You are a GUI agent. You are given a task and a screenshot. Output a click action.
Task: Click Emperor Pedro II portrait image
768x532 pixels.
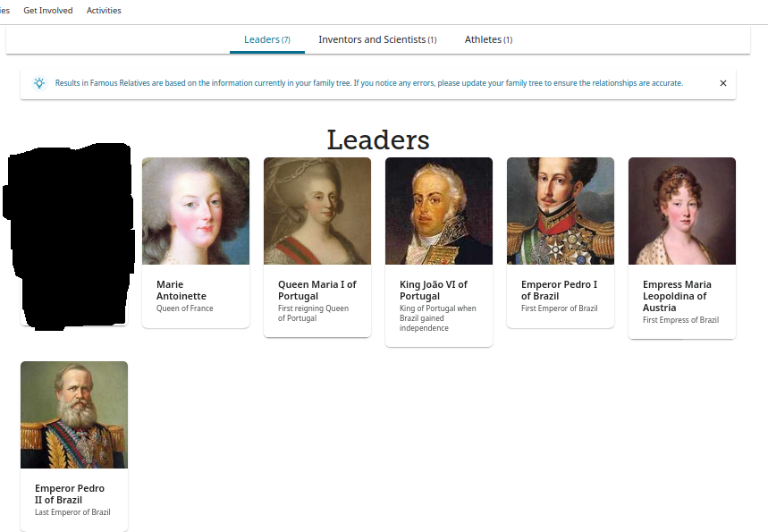(74, 415)
